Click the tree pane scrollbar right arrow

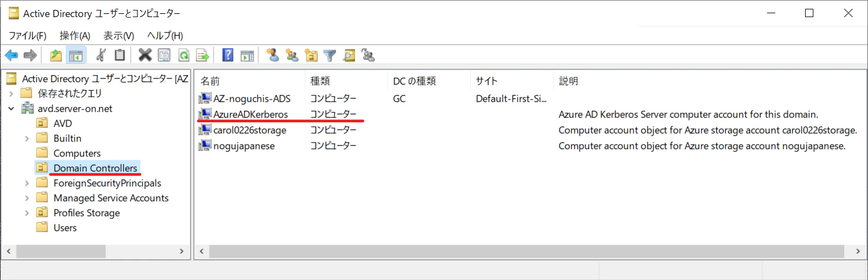(x=182, y=251)
